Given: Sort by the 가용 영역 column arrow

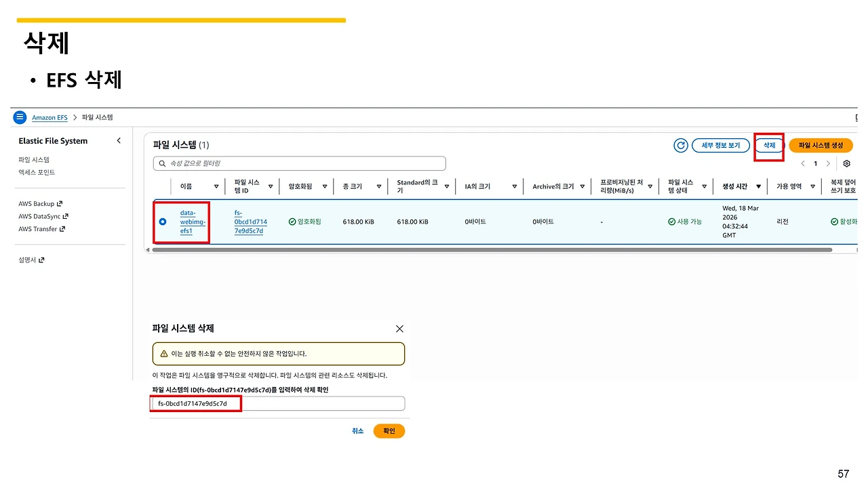Looking at the screenshot, I should pos(812,186).
